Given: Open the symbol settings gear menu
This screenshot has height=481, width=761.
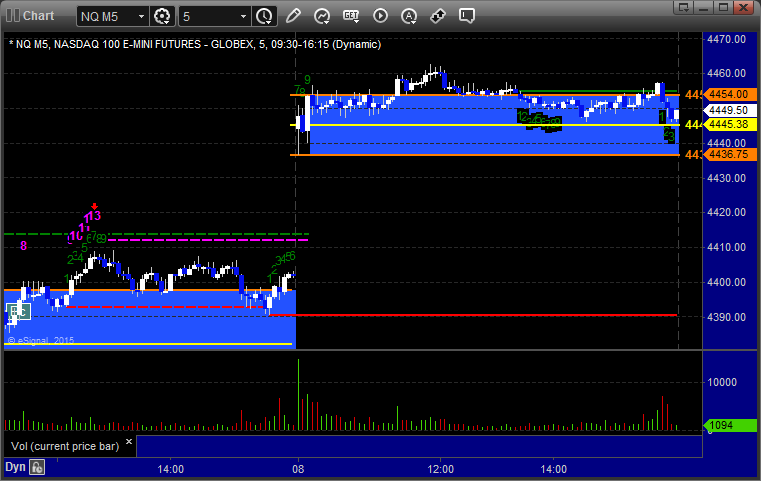Looking at the screenshot, I should (162, 16).
